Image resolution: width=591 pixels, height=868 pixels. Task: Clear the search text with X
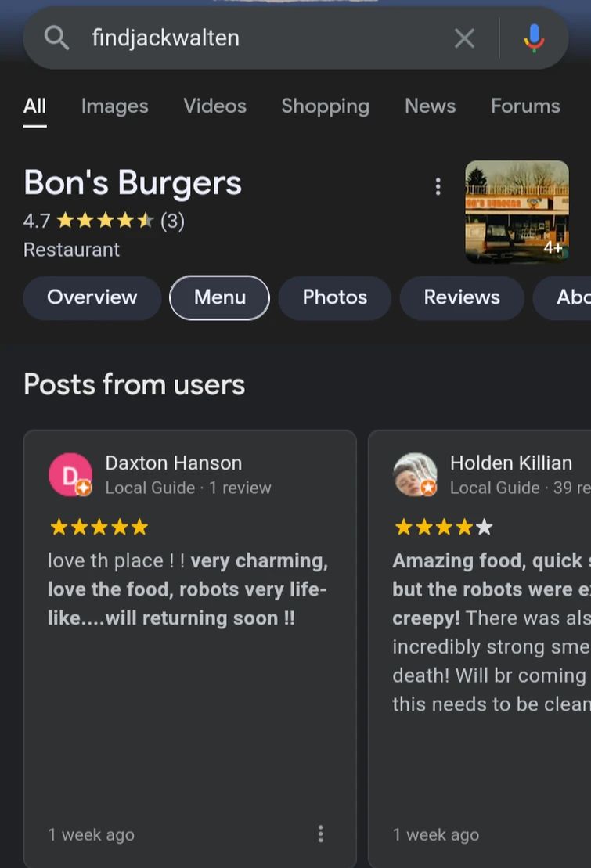pos(464,38)
